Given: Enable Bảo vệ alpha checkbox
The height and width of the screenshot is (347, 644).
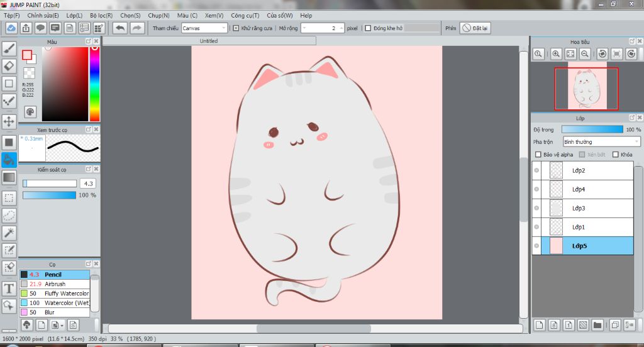Looking at the screenshot, I should tap(538, 155).
